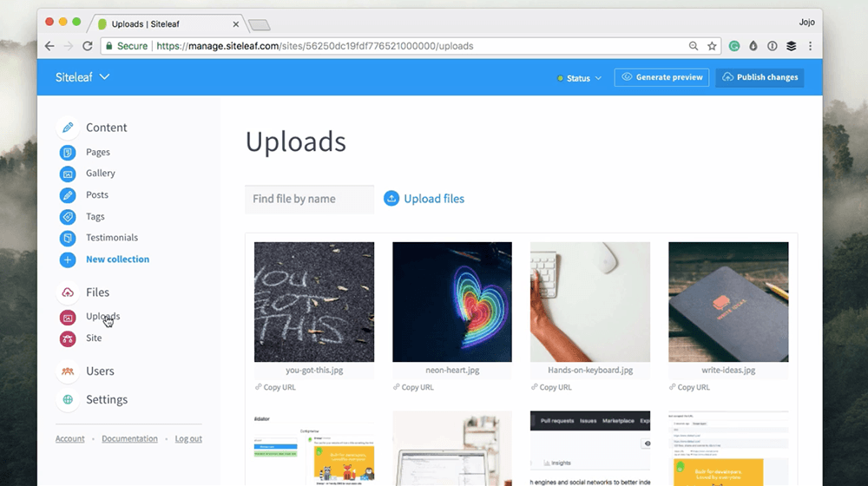
Task: Click the Log out link
Action: pos(188,438)
